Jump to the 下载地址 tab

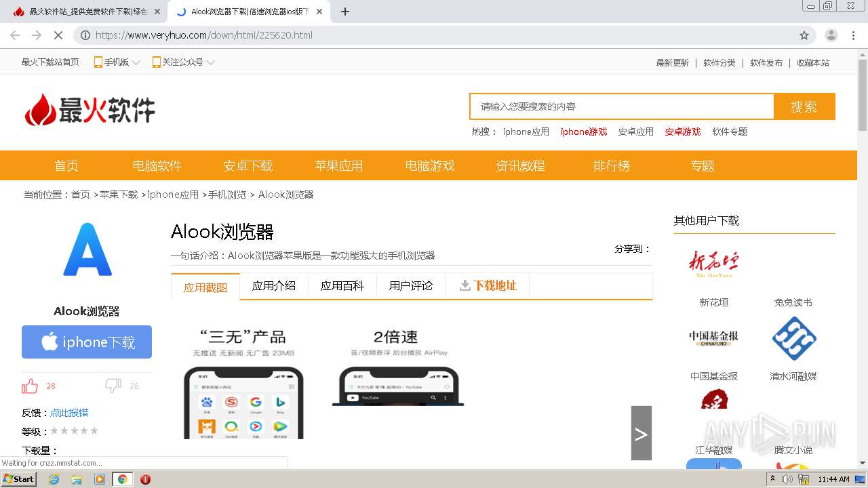[x=488, y=286]
